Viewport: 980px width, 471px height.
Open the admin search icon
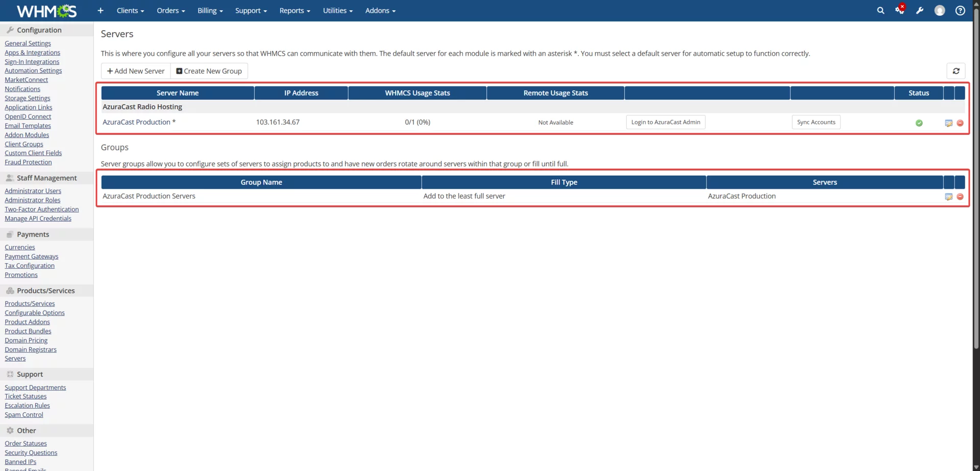coord(880,10)
